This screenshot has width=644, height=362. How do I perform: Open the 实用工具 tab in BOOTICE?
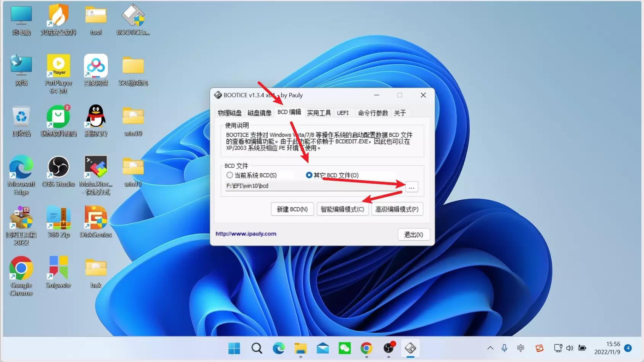(x=319, y=112)
